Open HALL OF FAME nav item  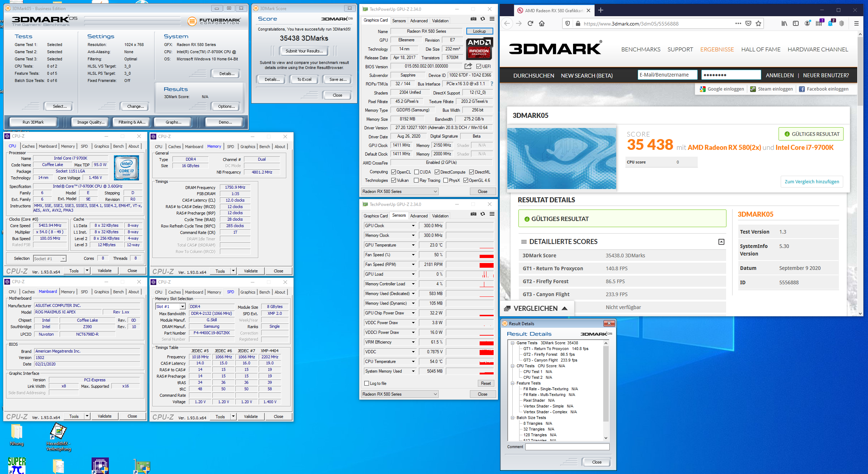click(x=761, y=50)
